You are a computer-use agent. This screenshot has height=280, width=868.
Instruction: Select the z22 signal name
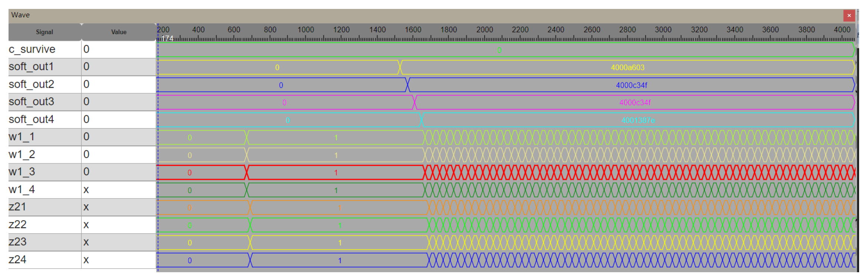18,225
